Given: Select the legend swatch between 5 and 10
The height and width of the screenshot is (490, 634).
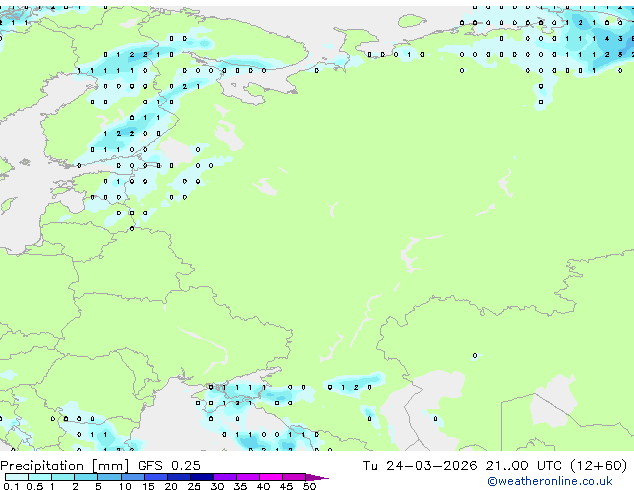Looking at the screenshot, I should click(109, 477).
